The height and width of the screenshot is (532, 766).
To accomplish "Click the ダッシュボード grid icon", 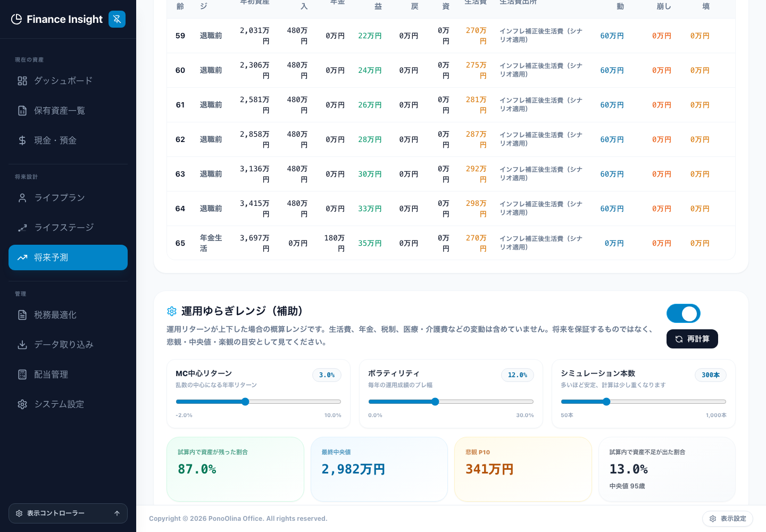I will (22, 81).
